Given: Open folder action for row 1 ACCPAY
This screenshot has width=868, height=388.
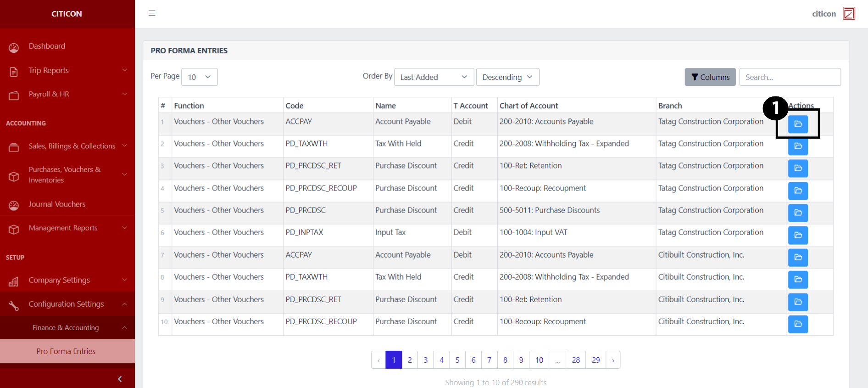Looking at the screenshot, I should click(x=798, y=124).
